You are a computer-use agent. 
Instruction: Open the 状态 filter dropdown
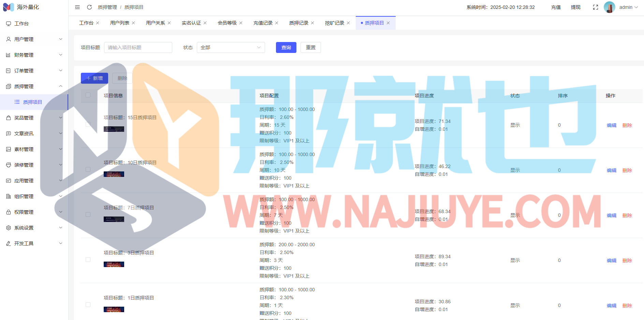pyautogui.click(x=231, y=47)
